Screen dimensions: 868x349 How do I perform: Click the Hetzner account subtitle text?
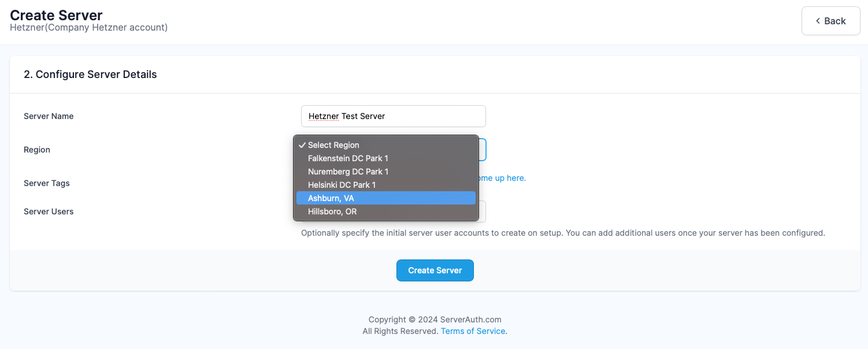point(89,27)
